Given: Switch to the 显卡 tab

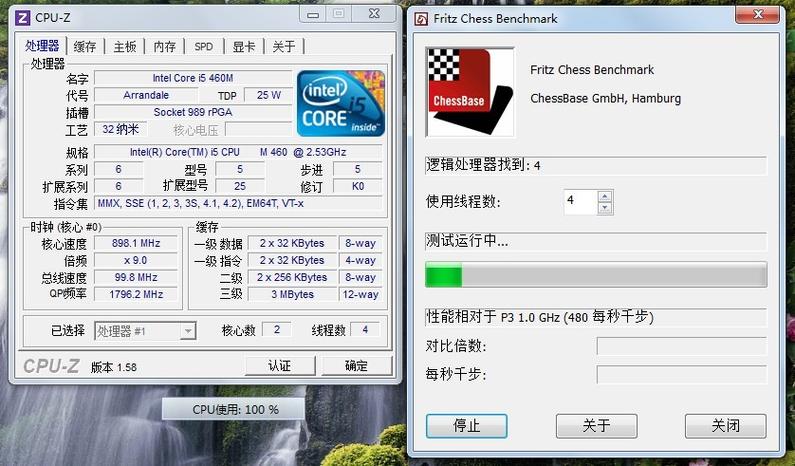Looking at the screenshot, I should tap(243, 47).
